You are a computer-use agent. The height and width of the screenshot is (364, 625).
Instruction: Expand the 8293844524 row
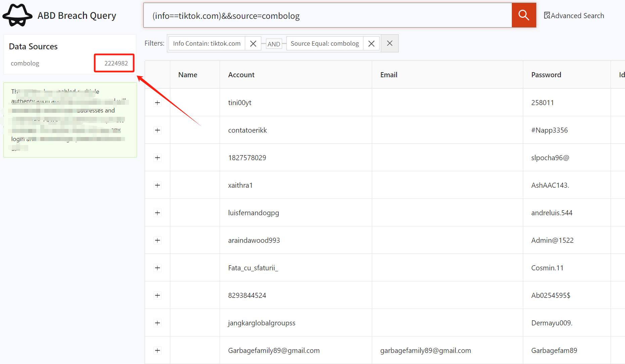tap(158, 295)
